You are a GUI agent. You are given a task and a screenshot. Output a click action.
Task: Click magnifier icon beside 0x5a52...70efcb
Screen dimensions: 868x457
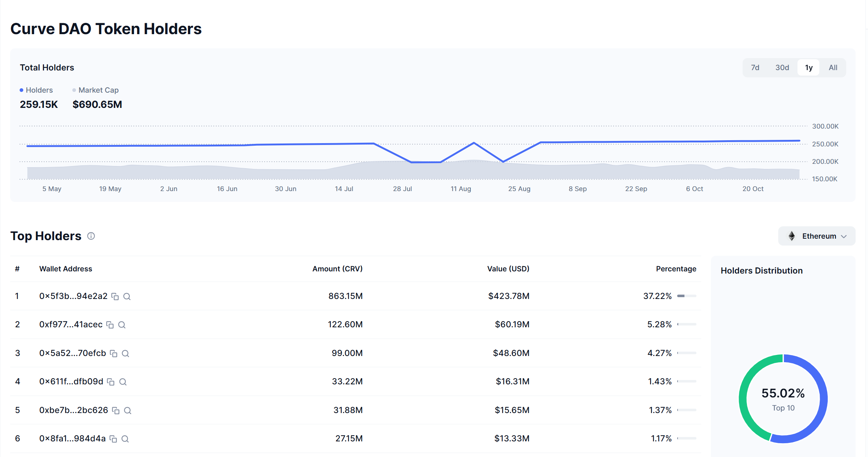(125, 353)
